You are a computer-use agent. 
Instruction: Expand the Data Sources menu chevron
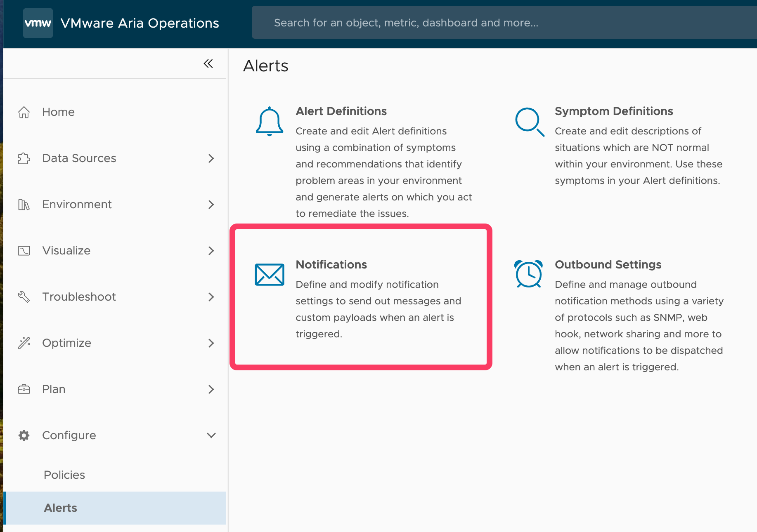[211, 158]
